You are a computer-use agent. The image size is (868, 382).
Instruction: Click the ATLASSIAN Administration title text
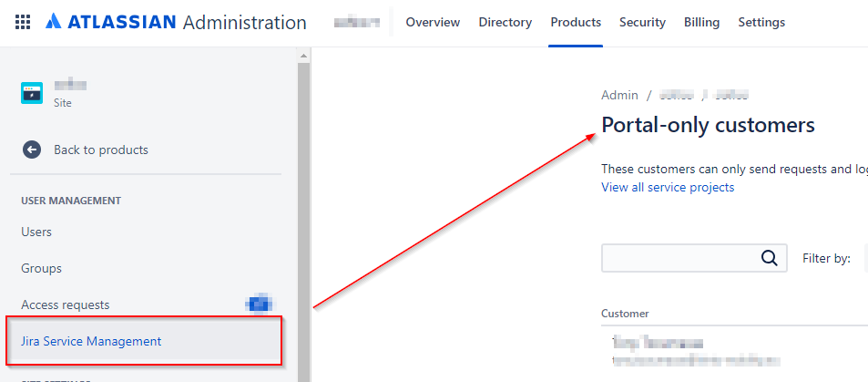pos(187,22)
